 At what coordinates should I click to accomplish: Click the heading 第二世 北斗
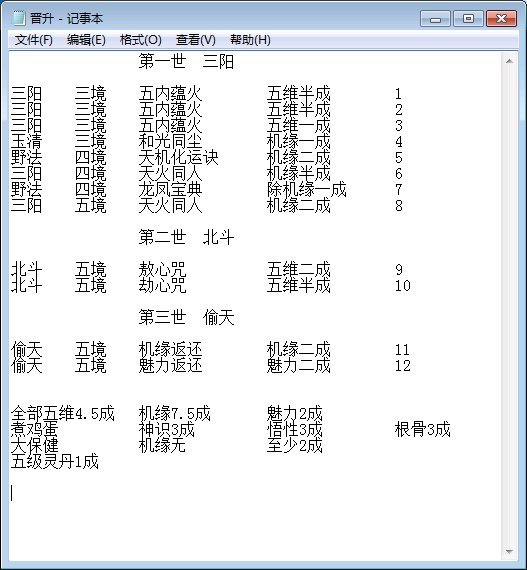coord(186,237)
